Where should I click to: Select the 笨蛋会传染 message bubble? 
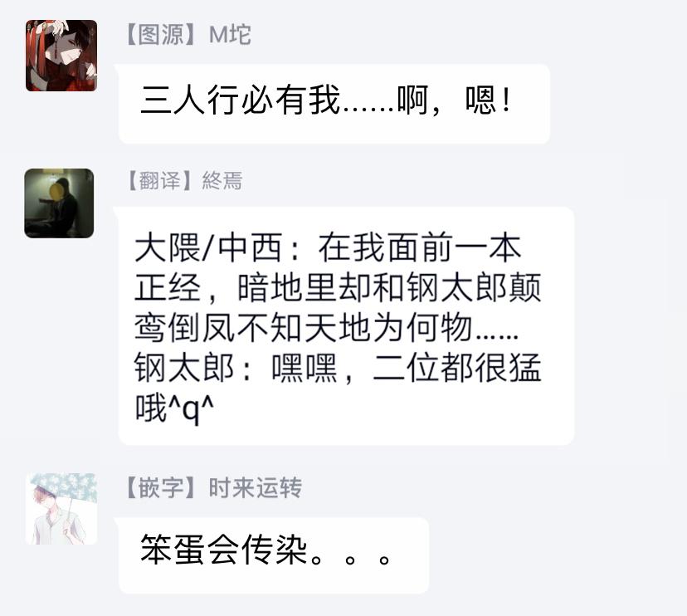click(x=274, y=555)
